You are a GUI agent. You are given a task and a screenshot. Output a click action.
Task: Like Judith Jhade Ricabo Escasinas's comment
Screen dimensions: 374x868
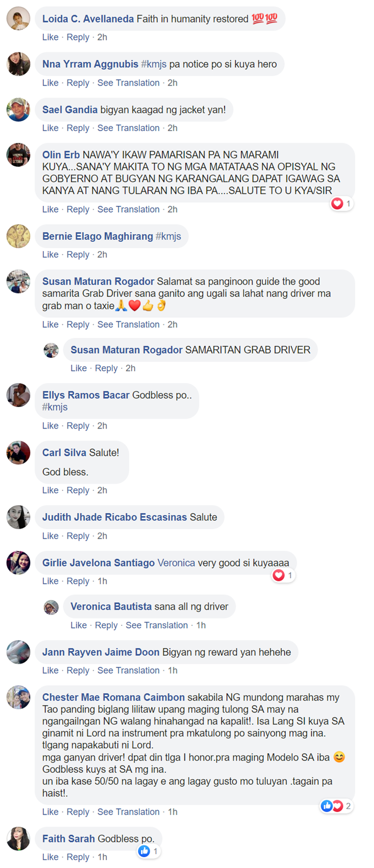coord(50,536)
